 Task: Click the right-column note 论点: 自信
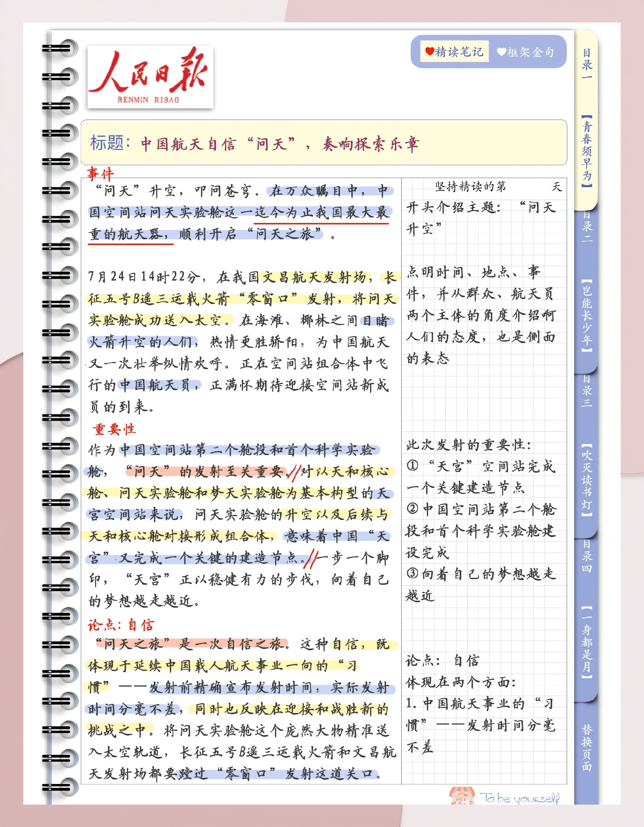(443, 660)
